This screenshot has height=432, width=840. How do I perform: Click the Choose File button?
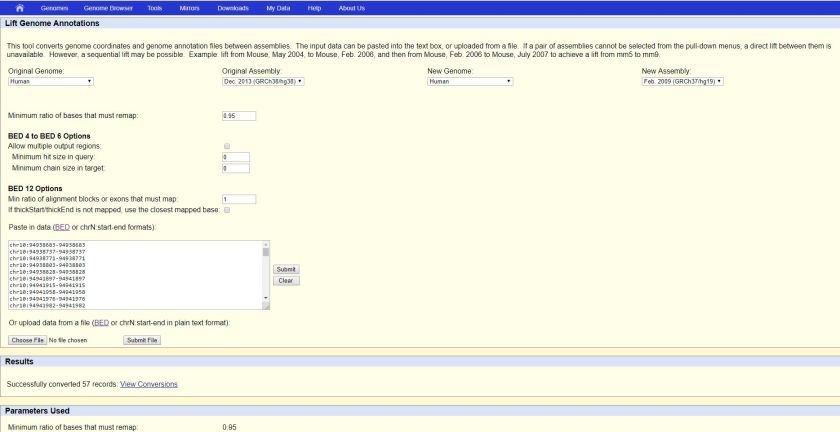pos(27,340)
